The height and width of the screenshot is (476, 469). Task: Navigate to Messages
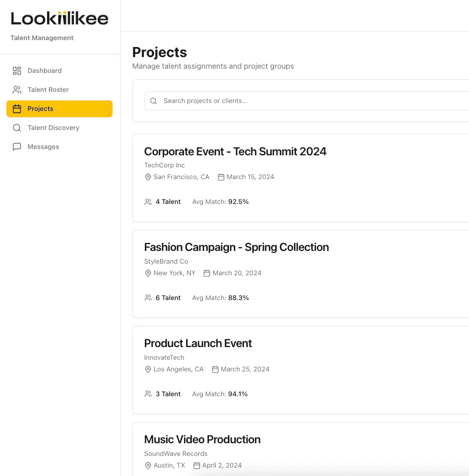pos(43,147)
